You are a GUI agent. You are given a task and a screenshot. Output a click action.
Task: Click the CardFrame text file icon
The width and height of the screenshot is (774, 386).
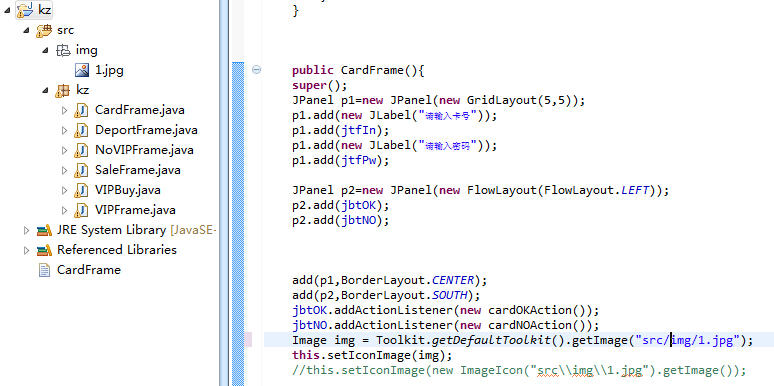(x=44, y=270)
